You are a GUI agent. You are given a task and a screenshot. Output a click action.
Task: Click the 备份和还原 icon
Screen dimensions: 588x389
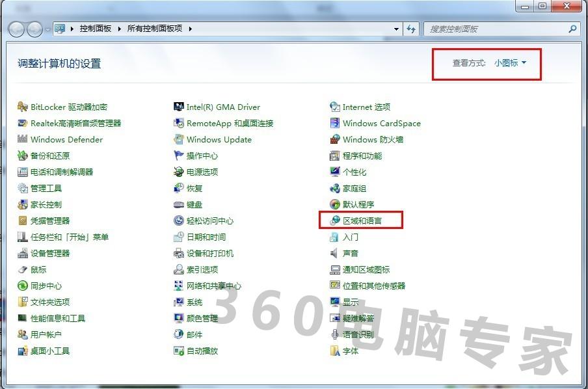(x=23, y=155)
